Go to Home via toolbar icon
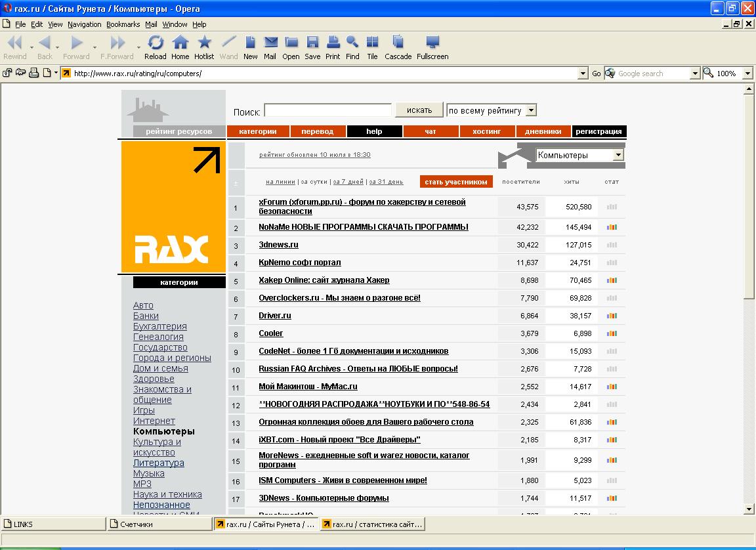756x550 pixels. pyautogui.click(x=180, y=43)
